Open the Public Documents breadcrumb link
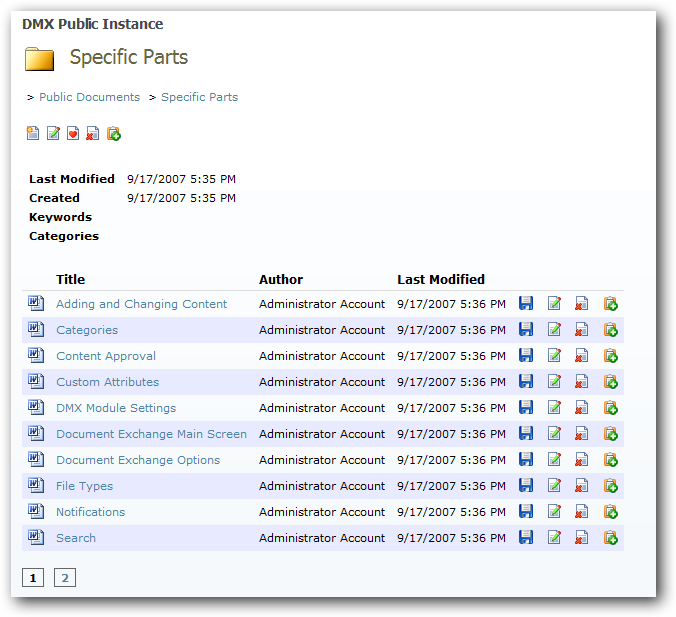The image size is (676, 617). 90,97
